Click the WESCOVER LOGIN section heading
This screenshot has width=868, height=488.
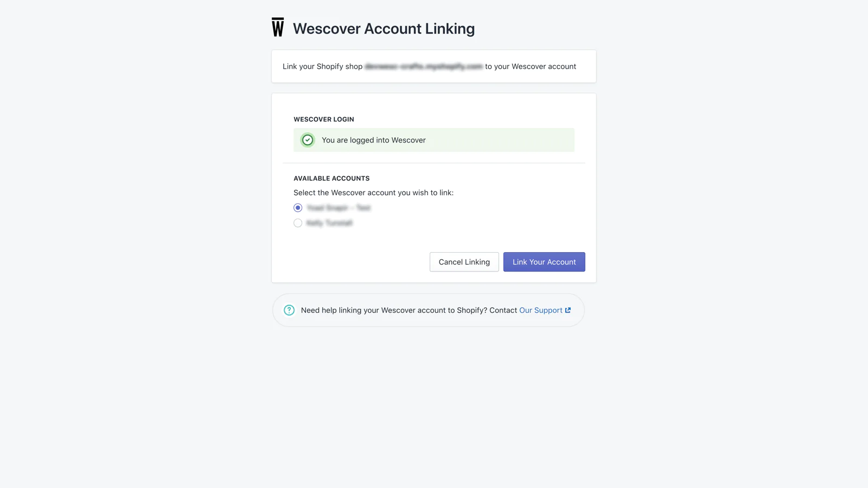[324, 119]
